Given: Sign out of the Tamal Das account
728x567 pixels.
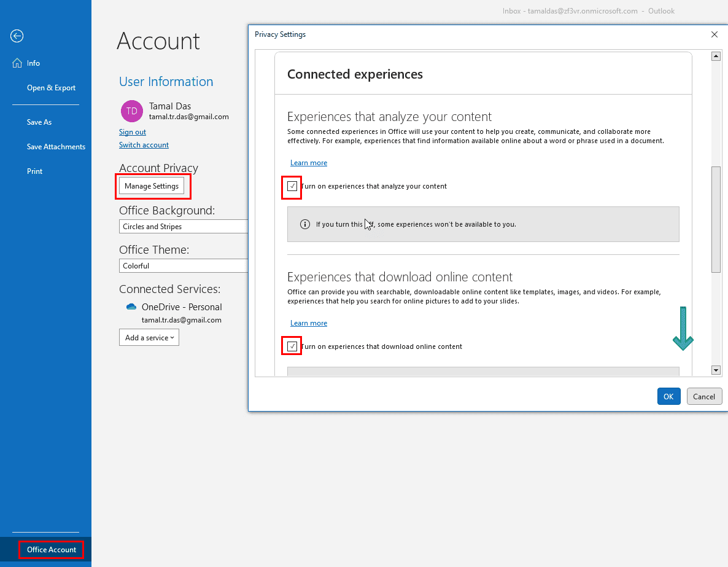Looking at the screenshot, I should tap(133, 131).
